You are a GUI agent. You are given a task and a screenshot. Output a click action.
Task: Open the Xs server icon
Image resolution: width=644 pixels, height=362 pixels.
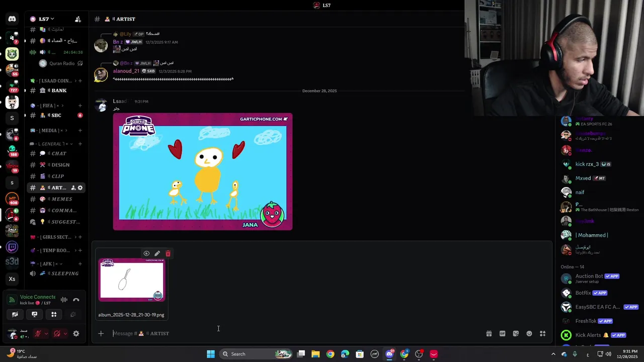tap(12, 279)
